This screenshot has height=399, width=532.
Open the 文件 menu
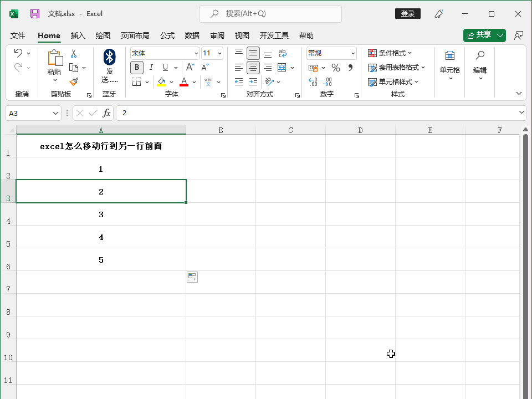click(18, 35)
